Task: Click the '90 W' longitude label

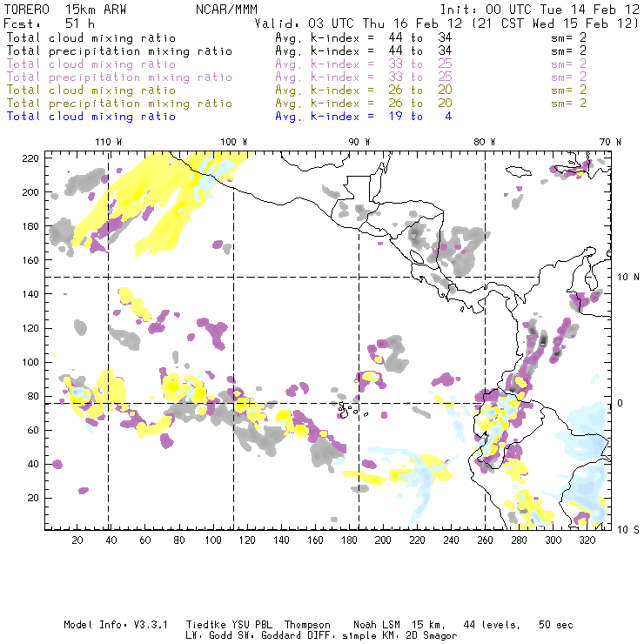Action: [359, 142]
